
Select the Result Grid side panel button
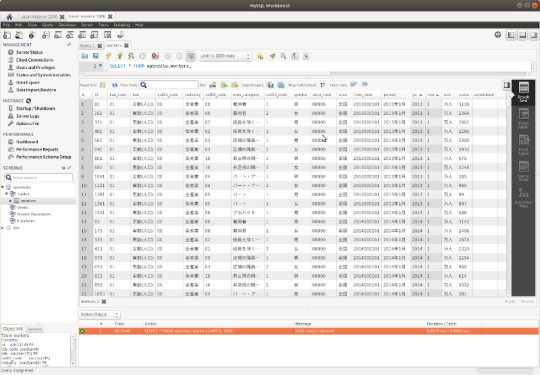coord(523,92)
